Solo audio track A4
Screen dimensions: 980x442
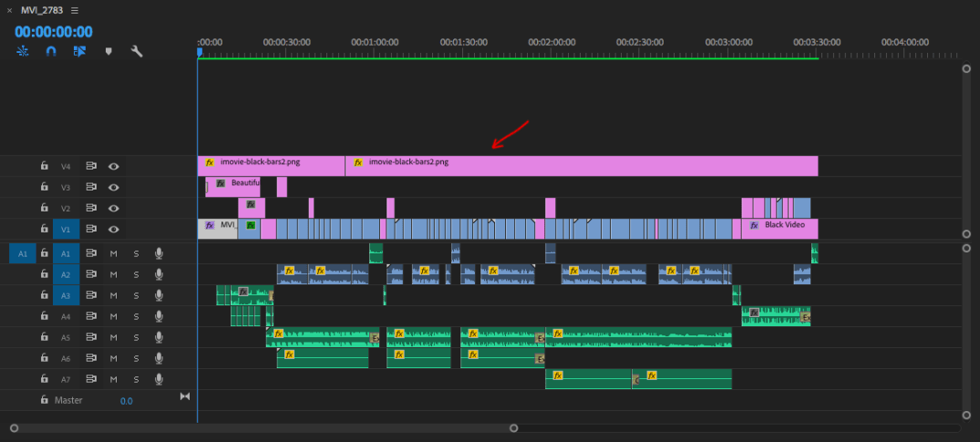point(136,316)
